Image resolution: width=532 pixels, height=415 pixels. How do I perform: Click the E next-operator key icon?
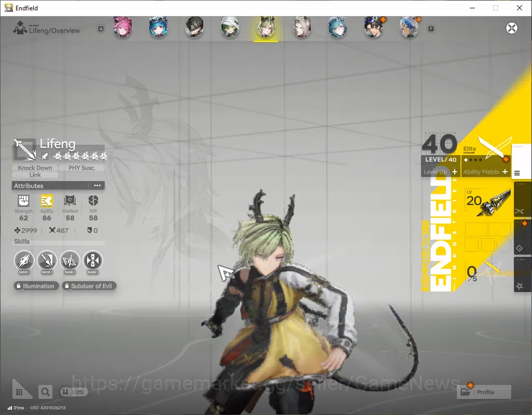click(x=431, y=29)
